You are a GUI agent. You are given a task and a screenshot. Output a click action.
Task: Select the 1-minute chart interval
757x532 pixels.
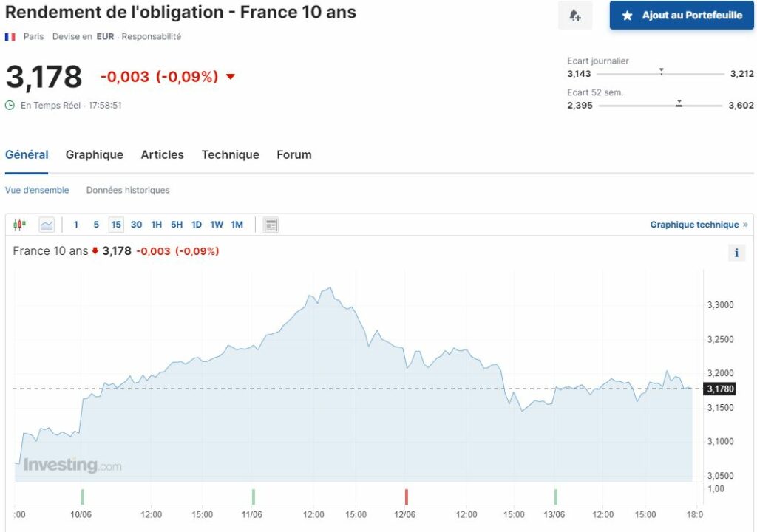[76, 225]
